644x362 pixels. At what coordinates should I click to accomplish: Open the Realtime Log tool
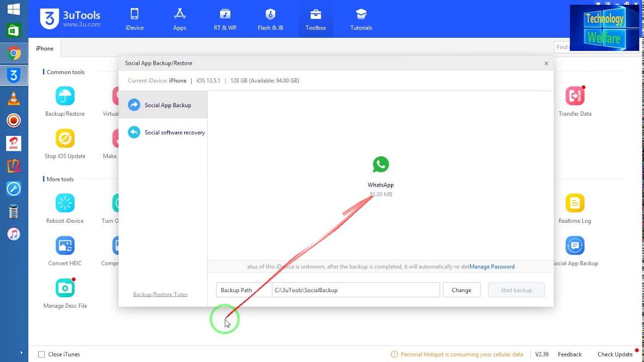[x=575, y=203]
